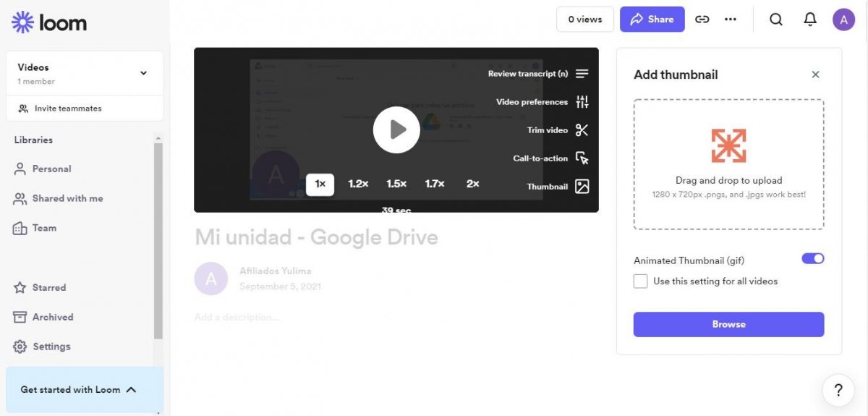Click the Trim video scissors icon

[x=582, y=130]
